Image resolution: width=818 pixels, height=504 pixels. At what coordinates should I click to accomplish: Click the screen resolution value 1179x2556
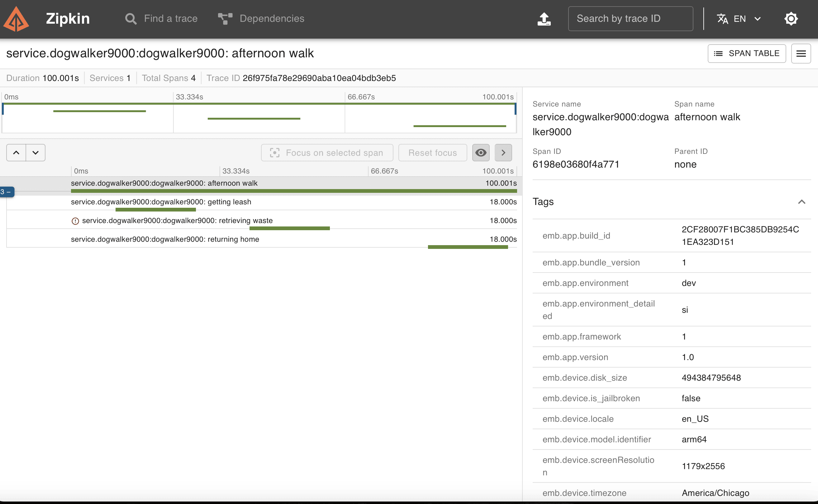703,466
